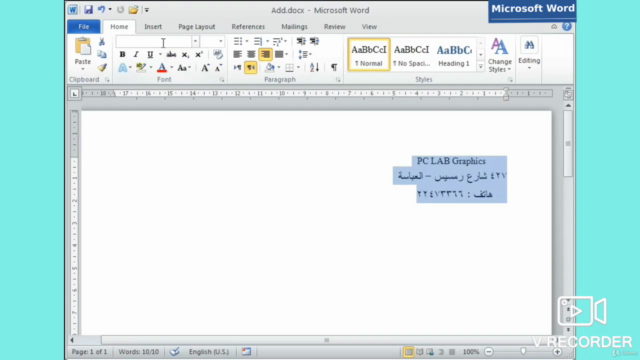
Task: Grow font size with the large A
Action: tap(205, 68)
